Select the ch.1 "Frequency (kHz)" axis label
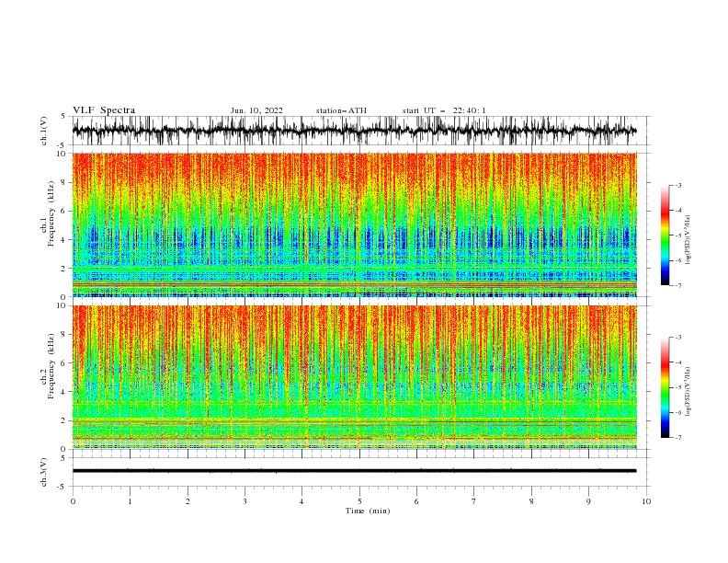The image size is (728, 563). pyautogui.click(x=51, y=212)
